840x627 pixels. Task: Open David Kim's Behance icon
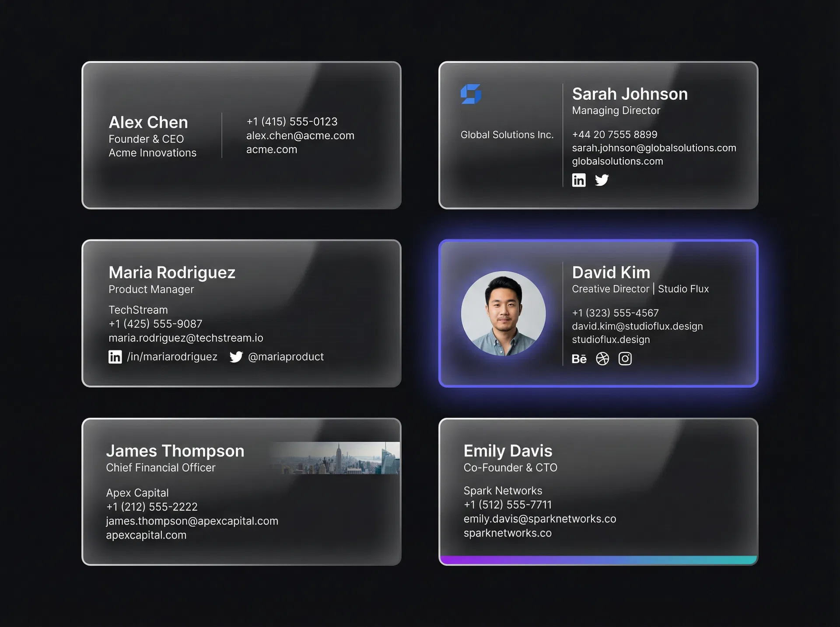(579, 359)
